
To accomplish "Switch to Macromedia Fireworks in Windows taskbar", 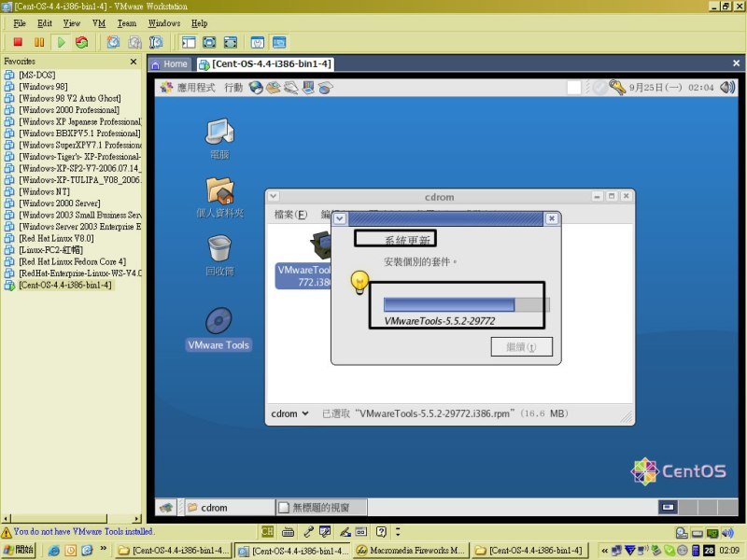I will pos(411,551).
